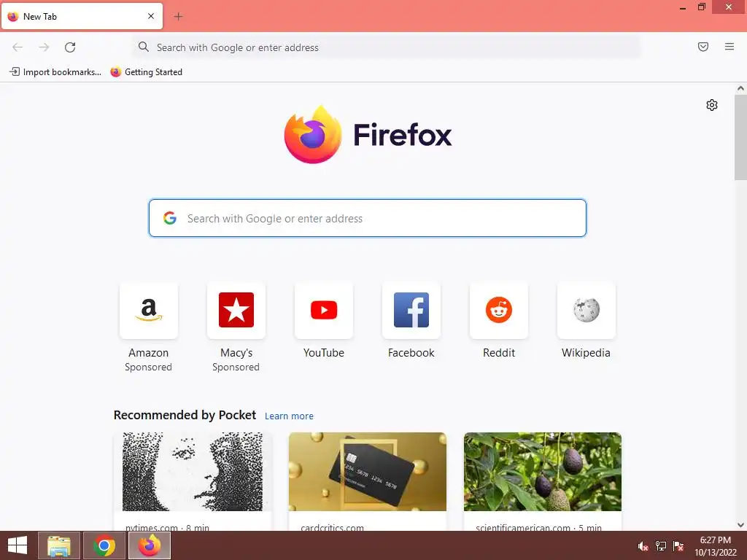This screenshot has height=560, width=747.
Task: Open File Explorer from taskbar
Action: coord(59,545)
